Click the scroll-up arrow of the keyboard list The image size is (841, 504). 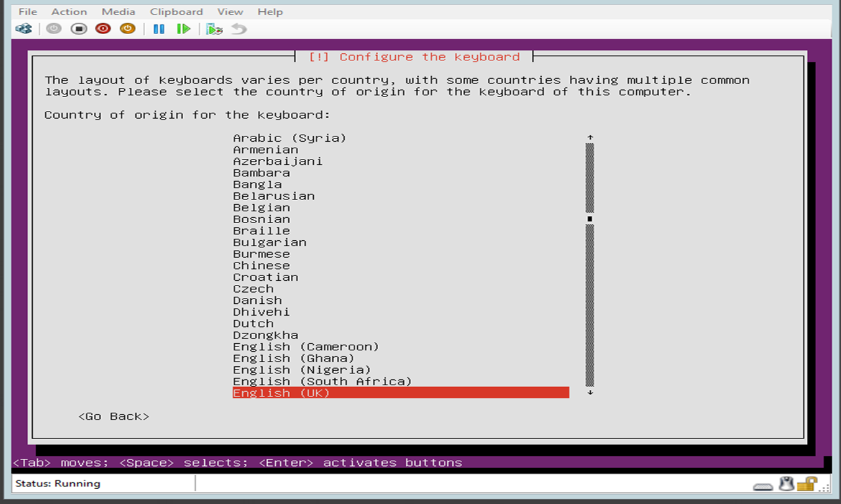pos(590,138)
